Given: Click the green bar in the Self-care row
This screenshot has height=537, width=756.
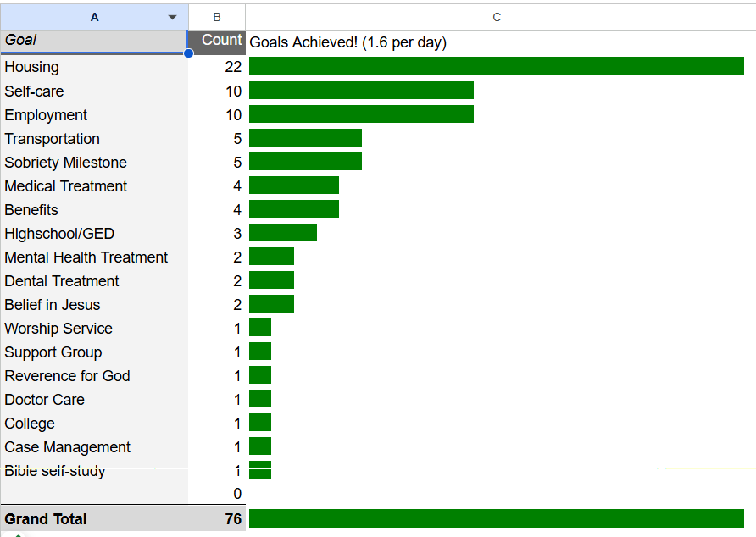Looking at the screenshot, I should pyautogui.click(x=362, y=90).
